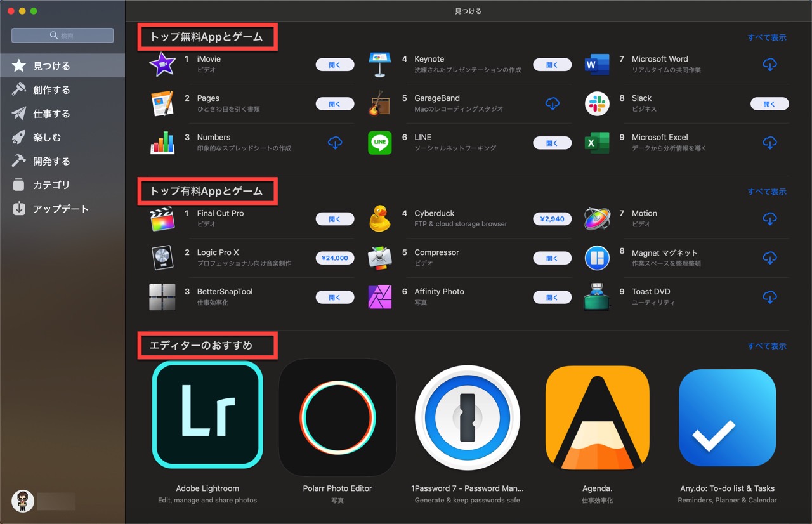
Task: Select the BetterSnapTool icon
Action: [x=162, y=297]
